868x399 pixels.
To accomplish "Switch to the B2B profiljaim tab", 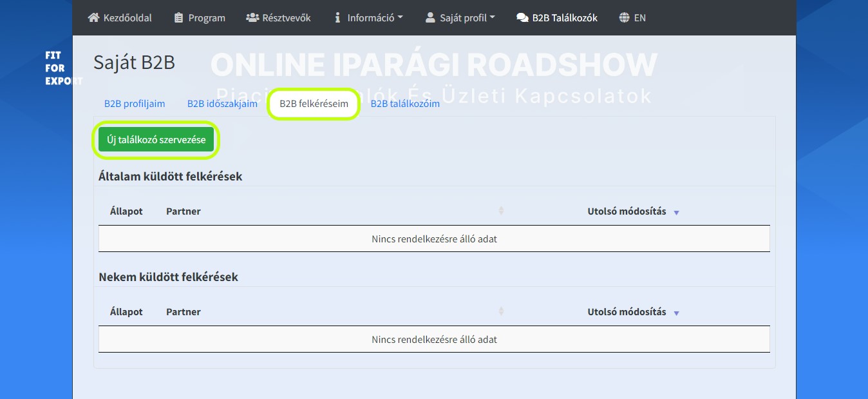I will point(135,104).
